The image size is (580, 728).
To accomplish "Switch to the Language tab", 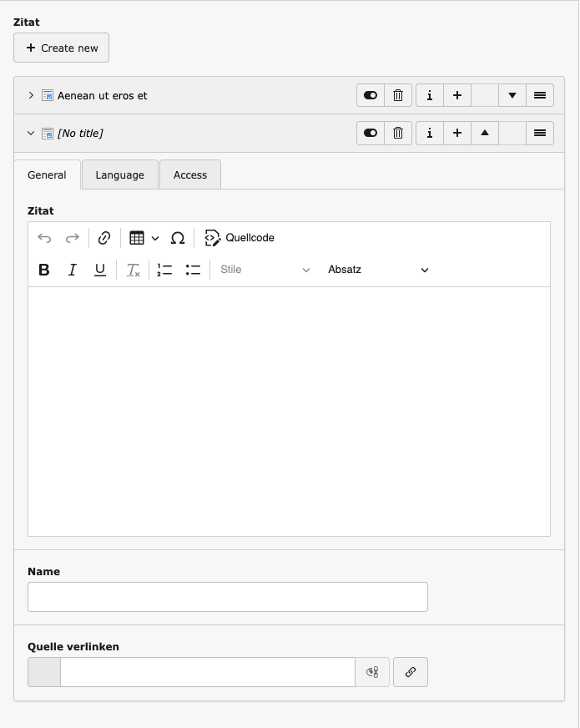I will click(x=119, y=175).
